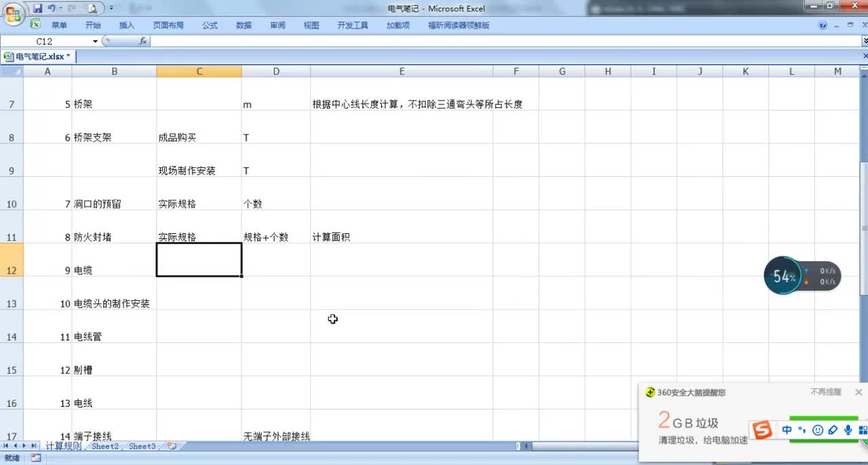Click the Insert Function fx button

(143, 41)
